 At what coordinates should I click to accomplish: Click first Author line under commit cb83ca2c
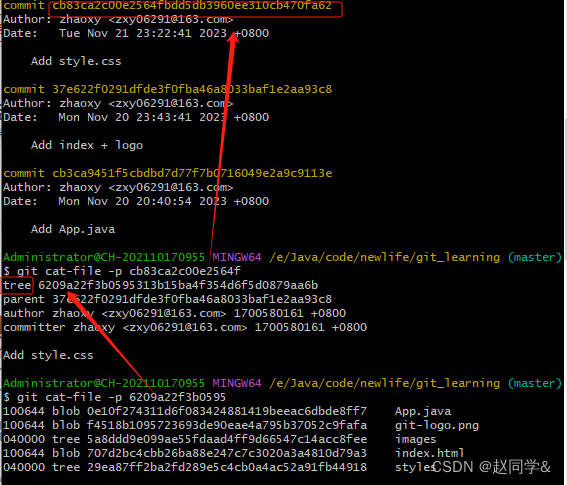tap(118, 19)
